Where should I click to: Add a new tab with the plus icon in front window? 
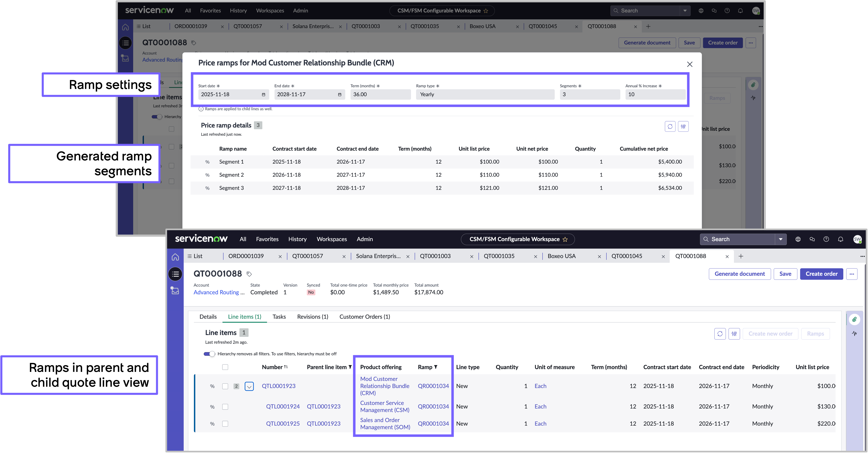[x=741, y=256]
